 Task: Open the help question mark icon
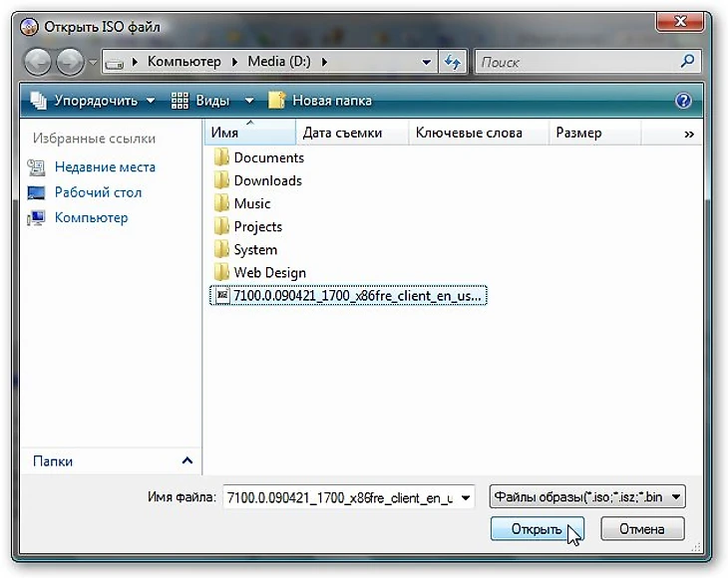coord(683,101)
